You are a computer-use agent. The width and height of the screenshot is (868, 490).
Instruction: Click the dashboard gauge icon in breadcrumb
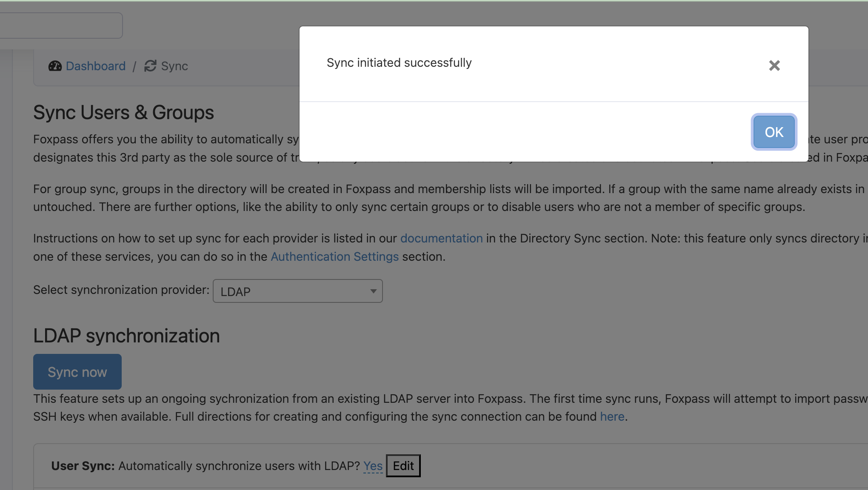pos(55,66)
